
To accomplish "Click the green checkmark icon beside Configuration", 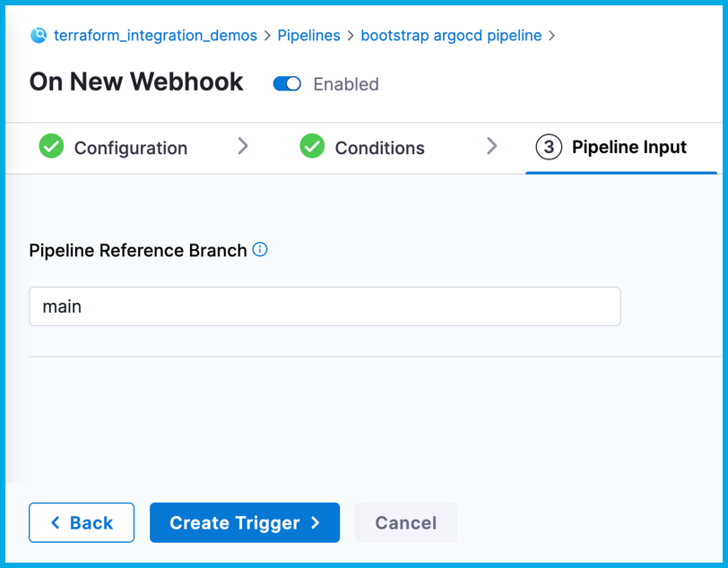I will [x=51, y=147].
